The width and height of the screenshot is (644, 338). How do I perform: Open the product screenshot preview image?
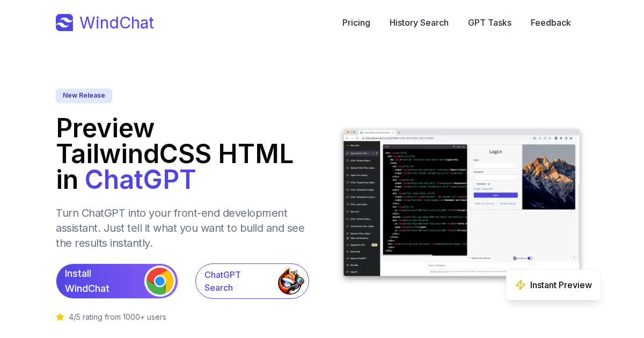click(462, 203)
